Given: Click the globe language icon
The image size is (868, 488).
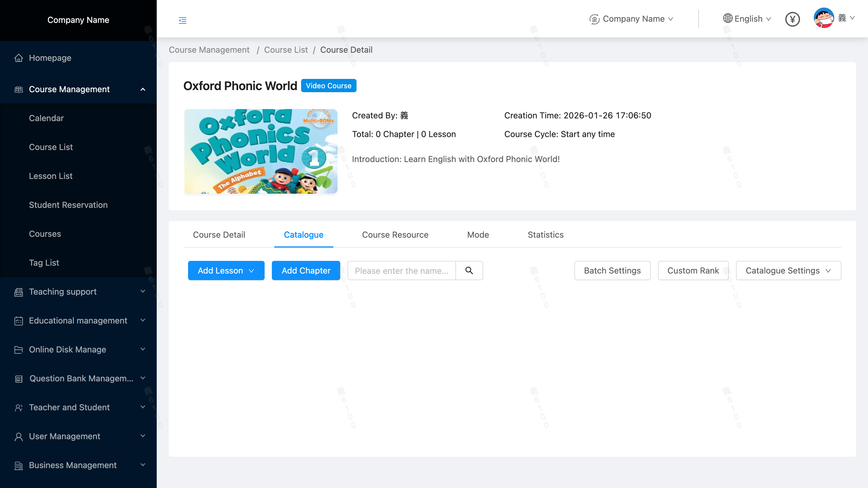Looking at the screenshot, I should point(728,18).
